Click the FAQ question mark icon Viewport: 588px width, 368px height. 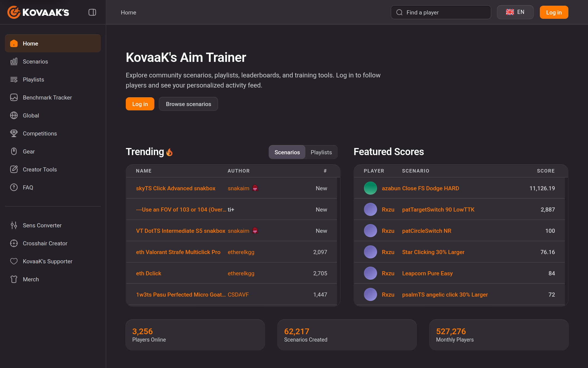pos(14,187)
